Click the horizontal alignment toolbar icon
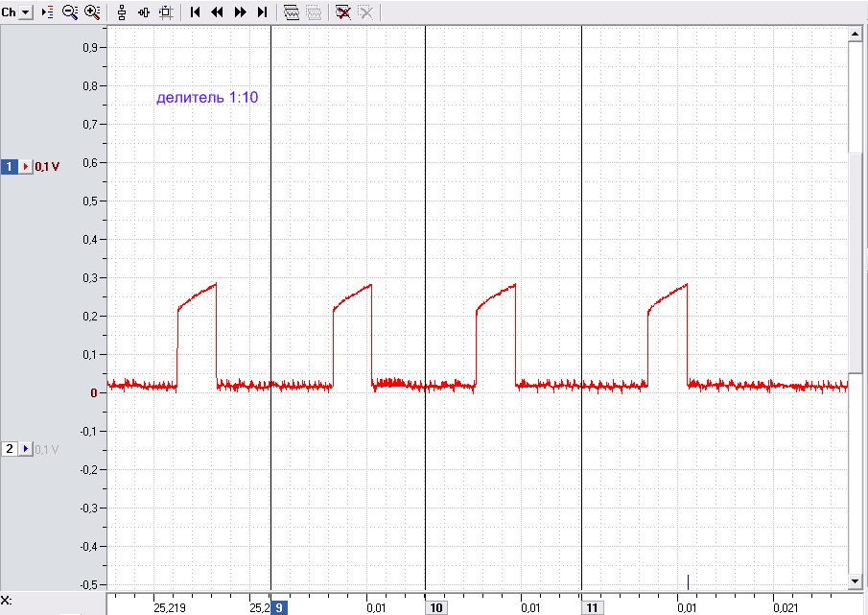The image size is (868, 615). [x=144, y=12]
